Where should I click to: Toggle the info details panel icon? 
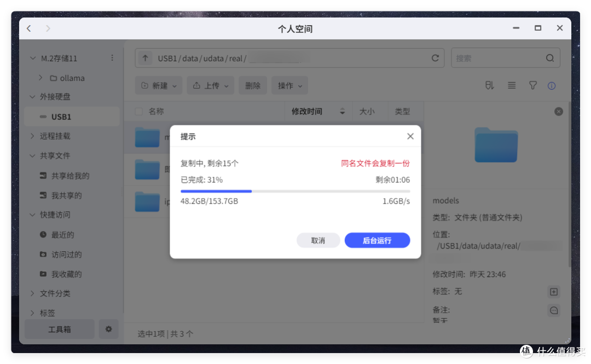pos(552,85)
